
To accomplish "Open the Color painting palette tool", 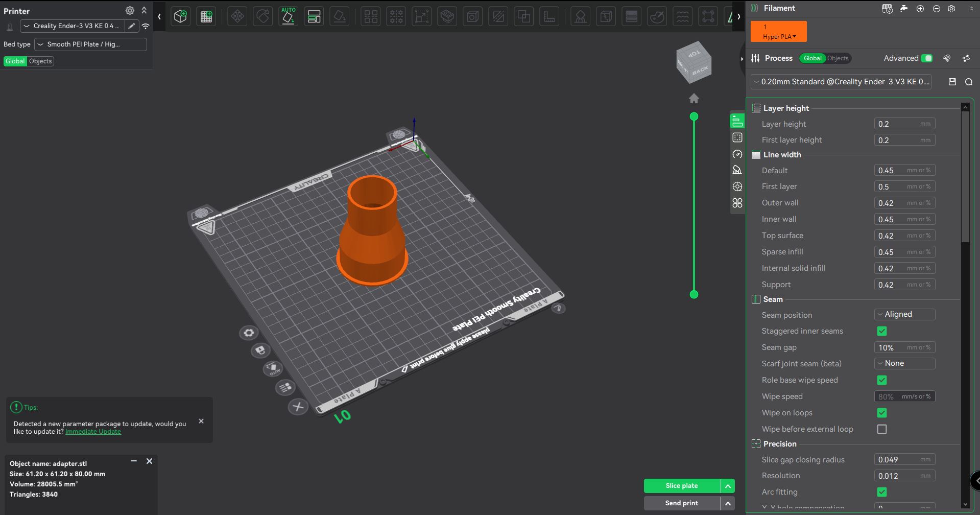I will click(657, 16).
